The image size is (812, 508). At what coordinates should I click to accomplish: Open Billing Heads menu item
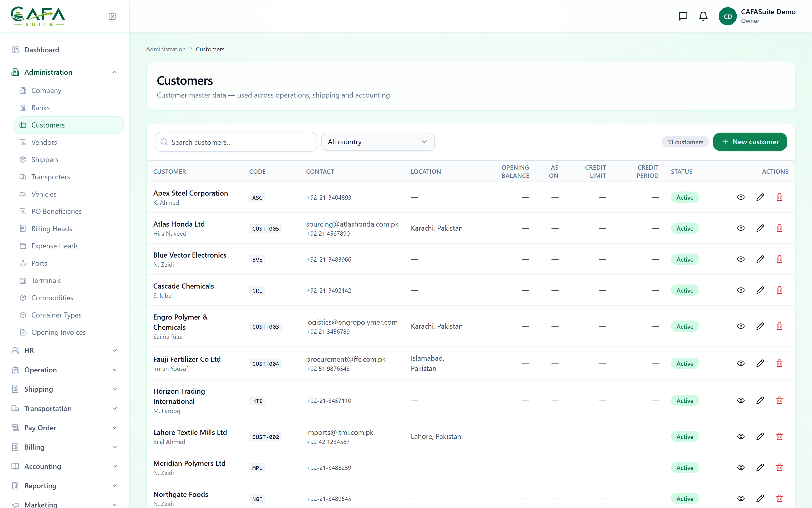(x=69, y=229)
